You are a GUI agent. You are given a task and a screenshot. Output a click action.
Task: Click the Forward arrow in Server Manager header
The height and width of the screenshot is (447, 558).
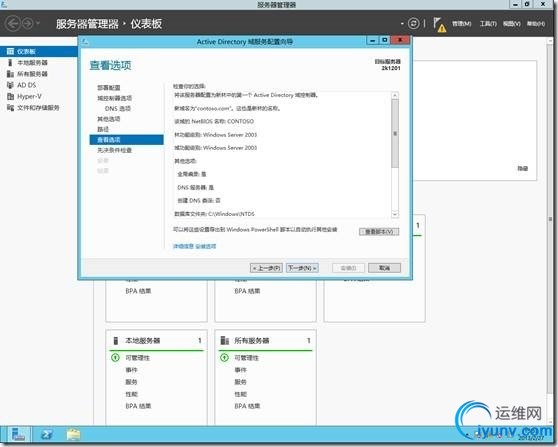pos(27,24)
